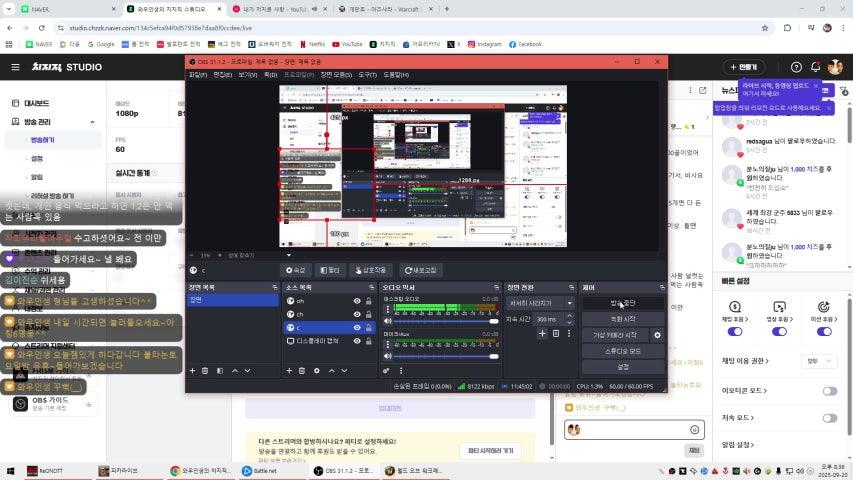Start the OBS virtual camera
Image resolution: width=853 pixels, height=480 pixels.
[x=615, y=335]
